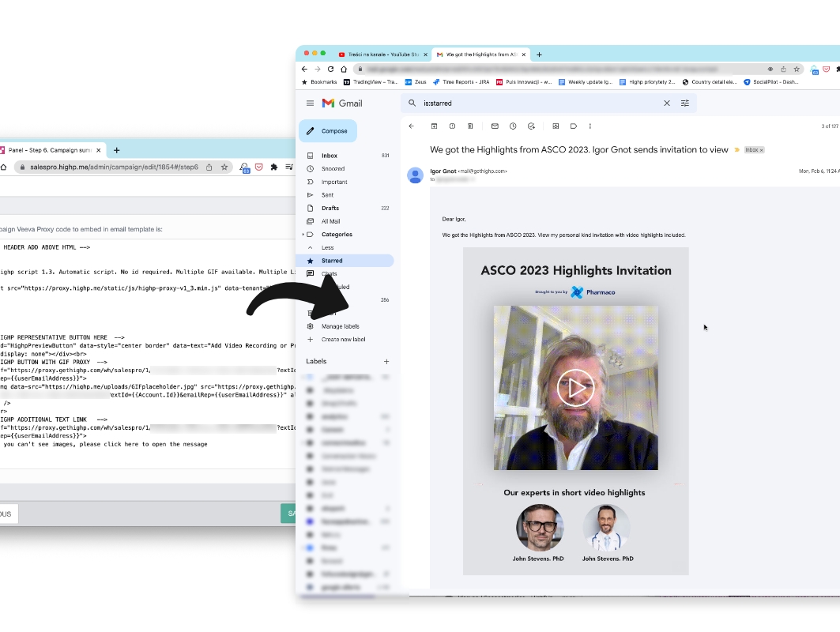Snooze the email using the clock icon
The width and height of the screenshot is (840, 632).
click(x=513, y=126)
